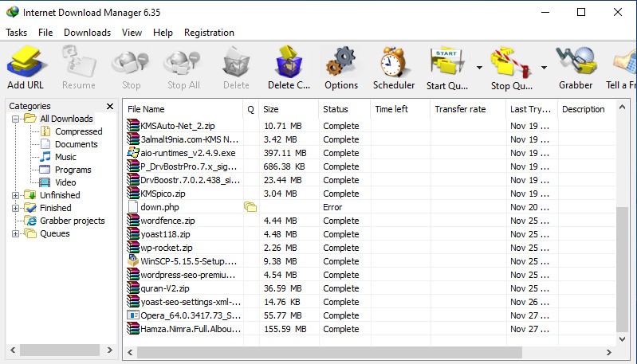Click the Error status of down.php

point(332,207)
